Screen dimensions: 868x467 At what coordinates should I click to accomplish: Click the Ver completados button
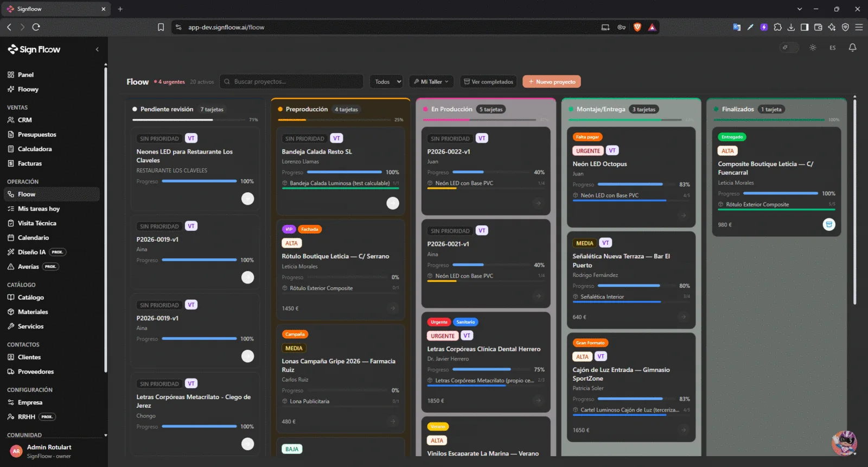(x=488, y=81)
